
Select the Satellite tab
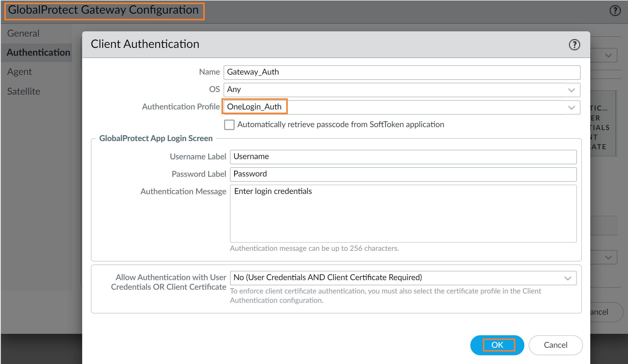(24, 91)
